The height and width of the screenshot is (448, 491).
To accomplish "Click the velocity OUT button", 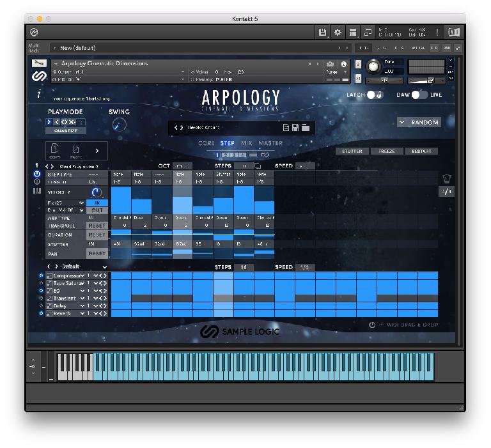I will [97, 210].
